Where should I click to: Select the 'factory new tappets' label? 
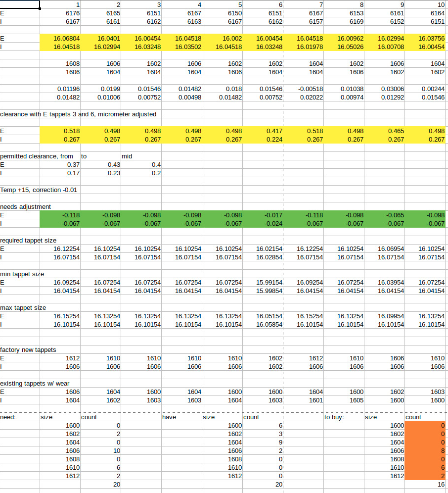tap(28, 350)
